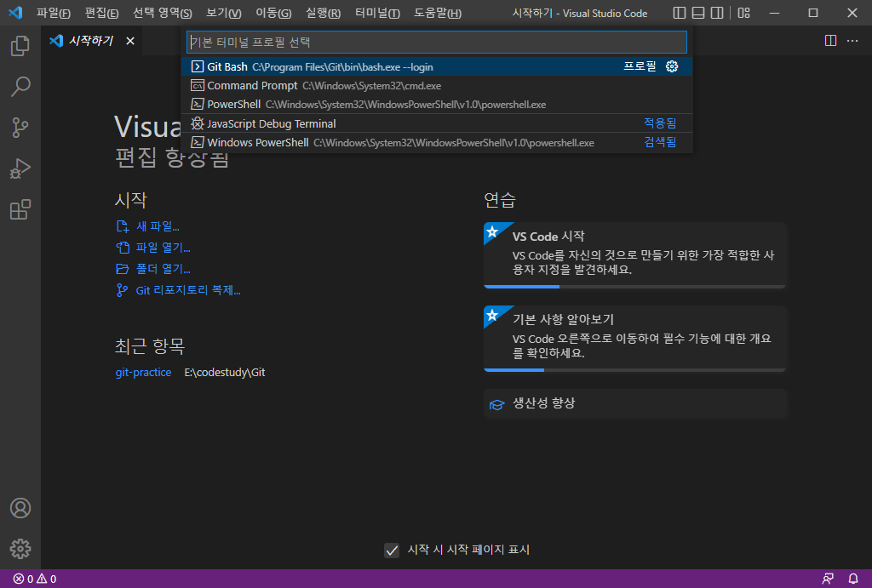Select Windows PowerShell detected profile
The height and width of the screenshot is (588, 872).
click(437, 142)
